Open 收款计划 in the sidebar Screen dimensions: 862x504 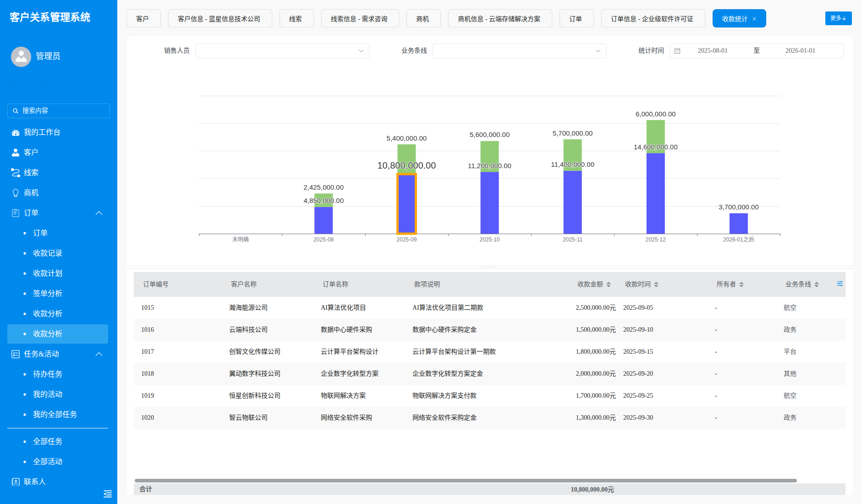[x=48, y=273]
